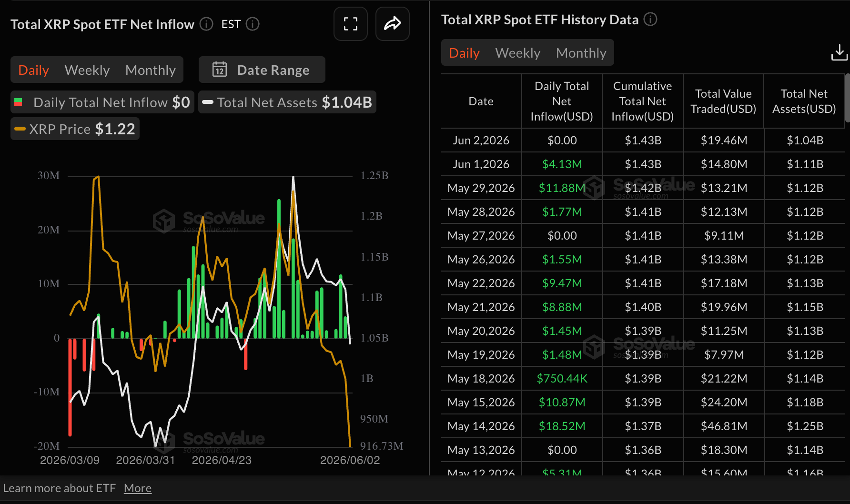Viewport: 850px width, 504px height.
Task: Select the Jun 2,2026 date cell
Action: tap(481, 140)
